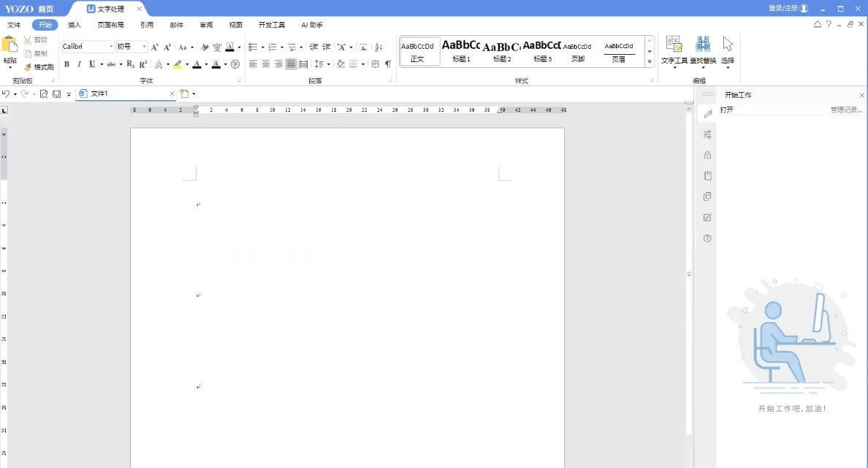Screen dimensions: 868x468
Task: Toggle show paragraph marks (¶)
Action: point(388,64)
